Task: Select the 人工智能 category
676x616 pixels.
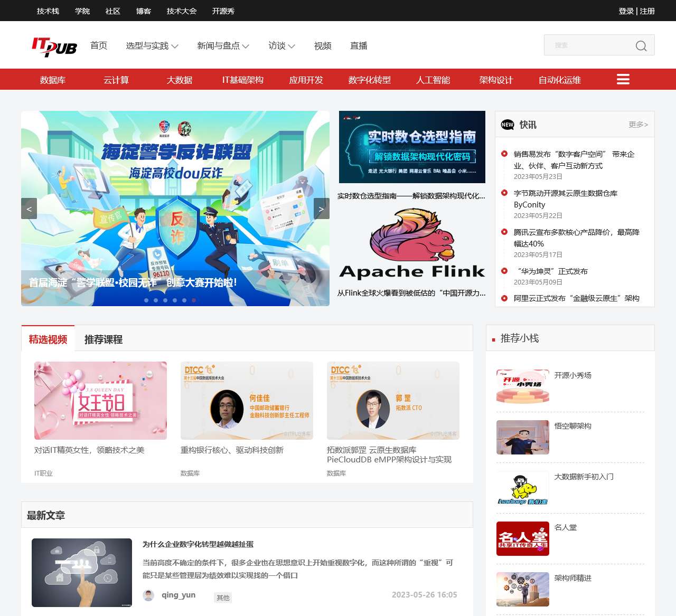Action: tap(433, 80)
